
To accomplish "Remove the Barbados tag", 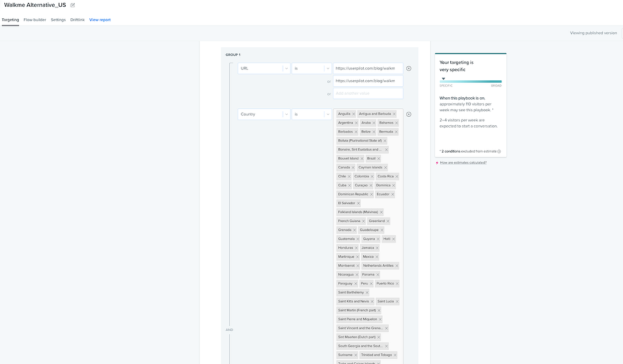I will coord(356,132).
